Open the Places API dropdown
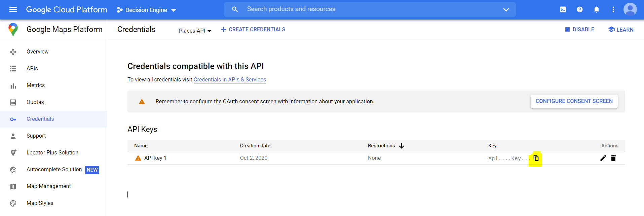The image size is (644, 216). [195, 31]
